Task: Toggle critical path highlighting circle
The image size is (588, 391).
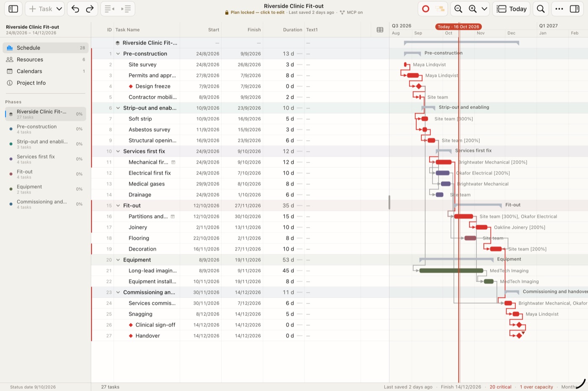Action: coord(425,9)
